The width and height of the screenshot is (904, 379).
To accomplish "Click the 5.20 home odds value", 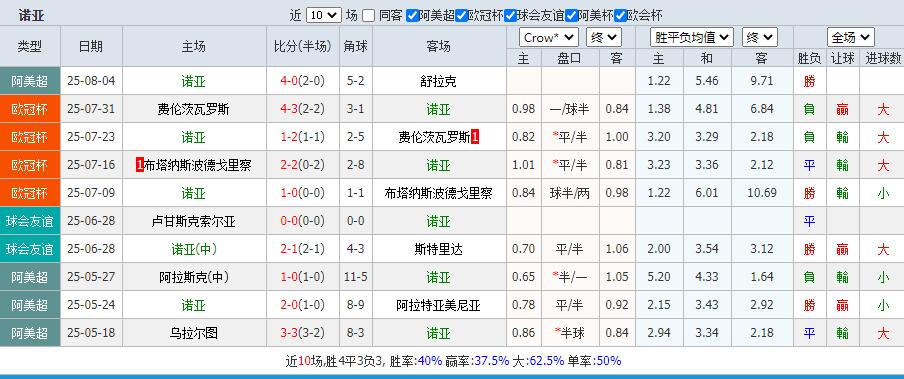I will coord(659,277).
